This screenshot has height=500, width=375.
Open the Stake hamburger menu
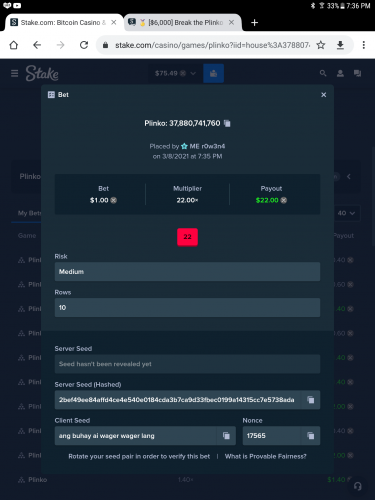click(x=14, y=73)
